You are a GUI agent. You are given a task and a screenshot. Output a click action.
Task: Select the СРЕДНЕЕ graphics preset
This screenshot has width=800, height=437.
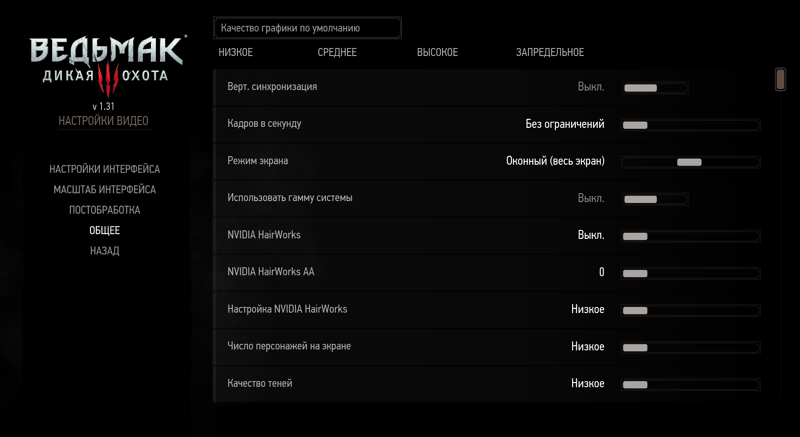337,52
